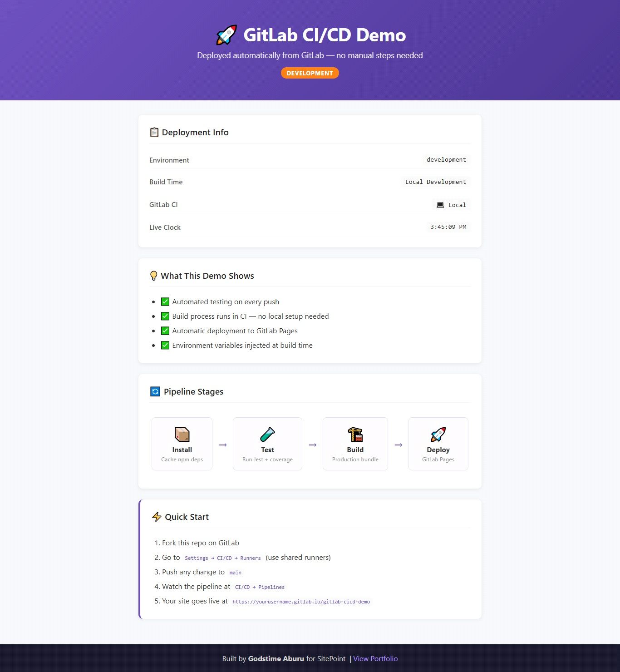
Task: Click the development environment value
Action: click(446, 159)
